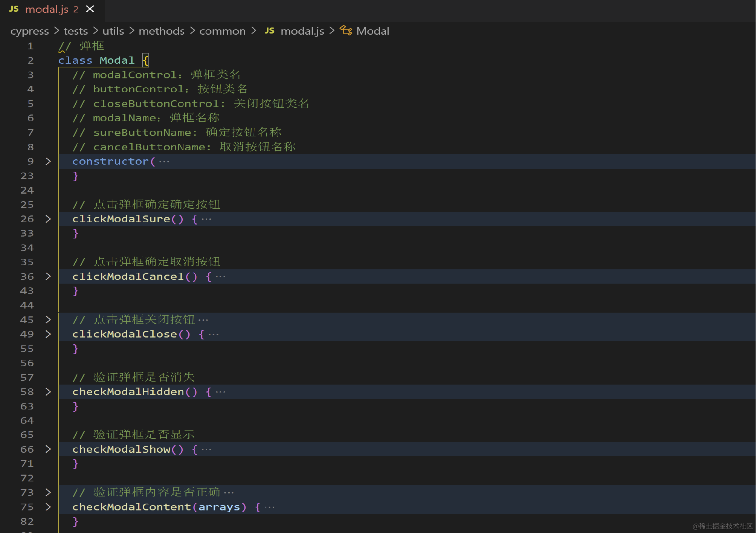Viewport: 756px width, 533px height.
Task: Click the Modal class symbol icon in breadcrumb
Action: 346,31
